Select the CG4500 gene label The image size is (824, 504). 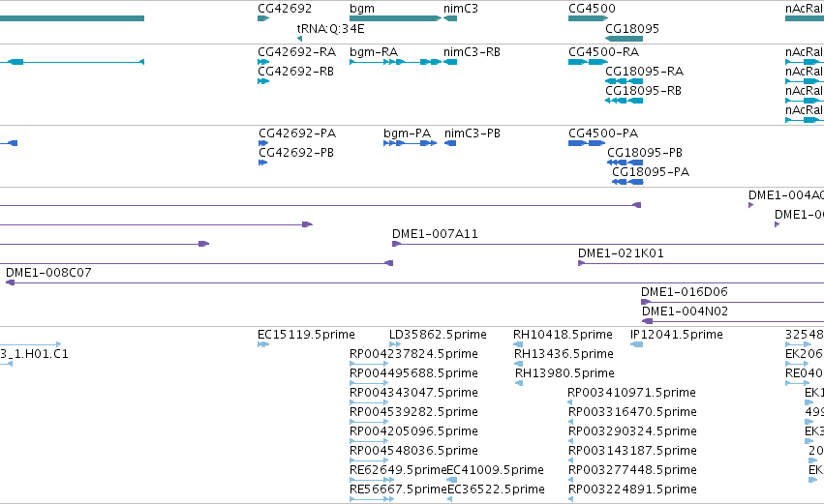(592, 9)
